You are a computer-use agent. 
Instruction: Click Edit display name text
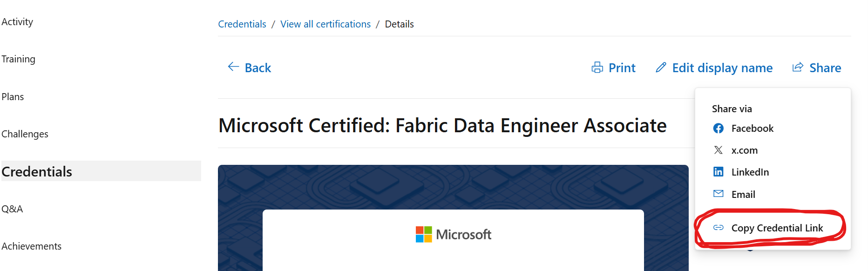(x=722, y=68)
